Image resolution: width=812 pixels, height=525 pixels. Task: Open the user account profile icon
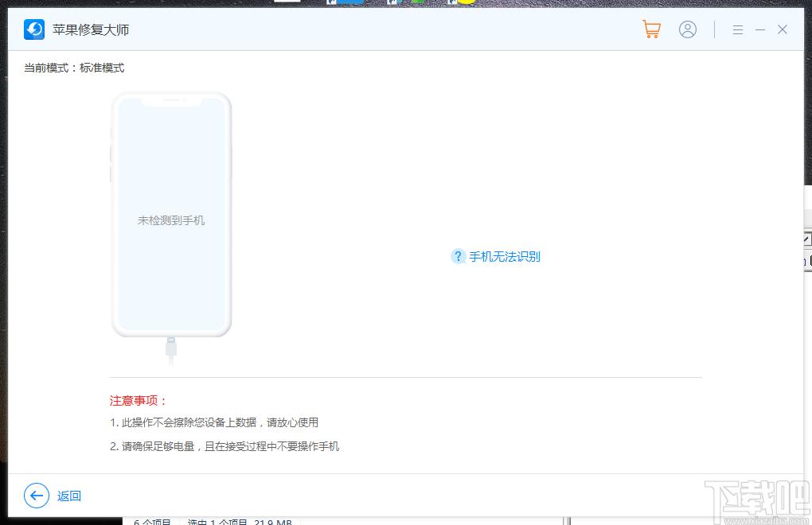click(x=688, y=29)
